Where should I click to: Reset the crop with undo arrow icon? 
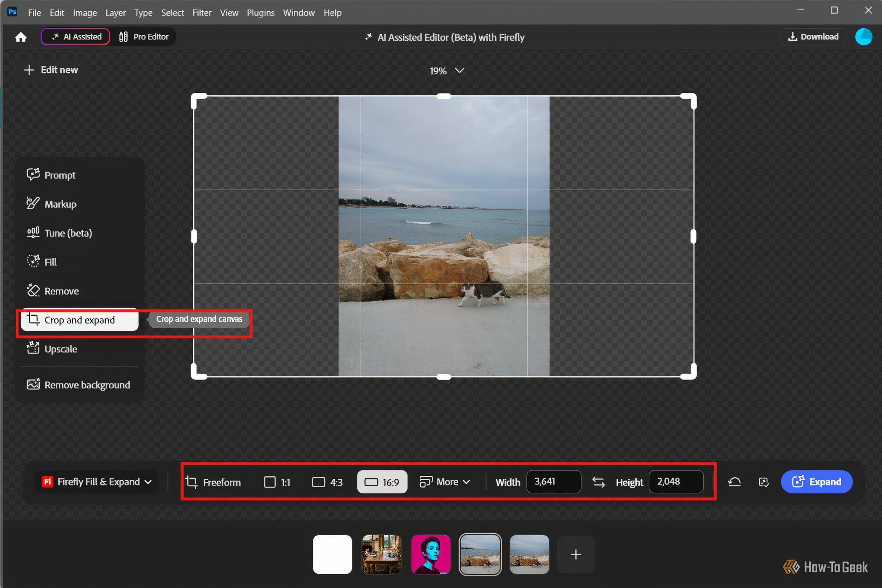click(734, 482)
